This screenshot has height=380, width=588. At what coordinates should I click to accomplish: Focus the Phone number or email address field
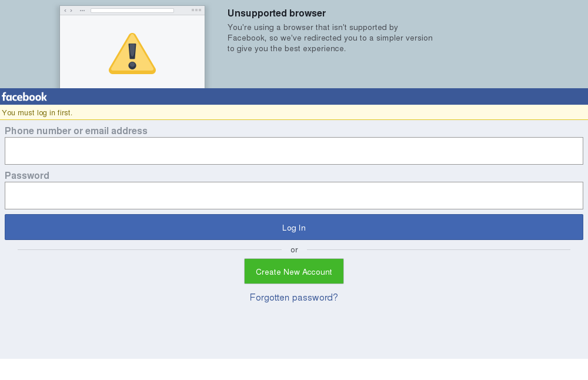293,151
